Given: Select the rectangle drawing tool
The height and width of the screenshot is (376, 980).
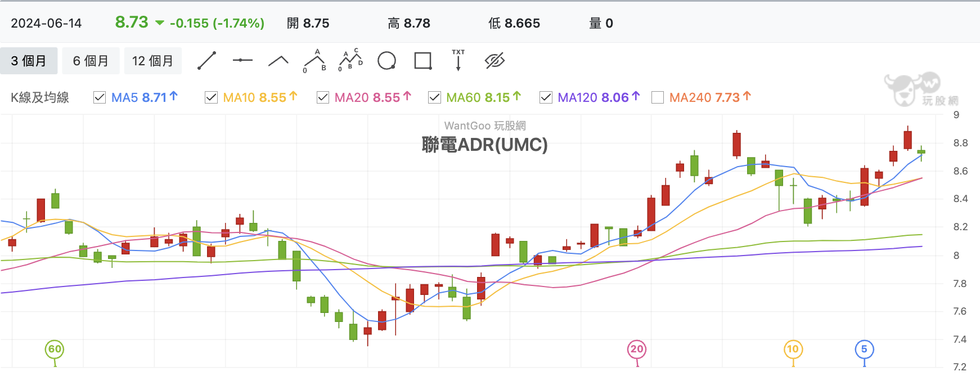Looking at the screenshot, I should [422, 61].
